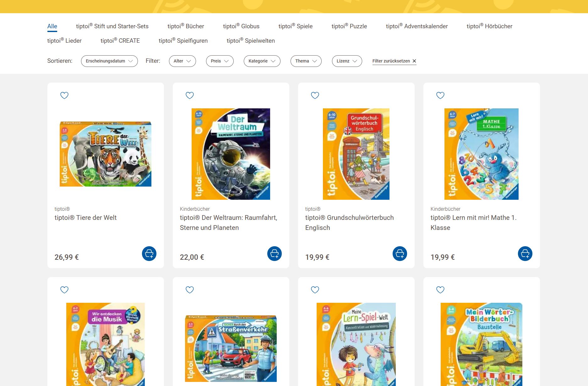The height and width of the screenshot is (386, 588).
Task: Click Grundschulwörterbuch Englisch cover image
Action: click(x=356, y=154)
